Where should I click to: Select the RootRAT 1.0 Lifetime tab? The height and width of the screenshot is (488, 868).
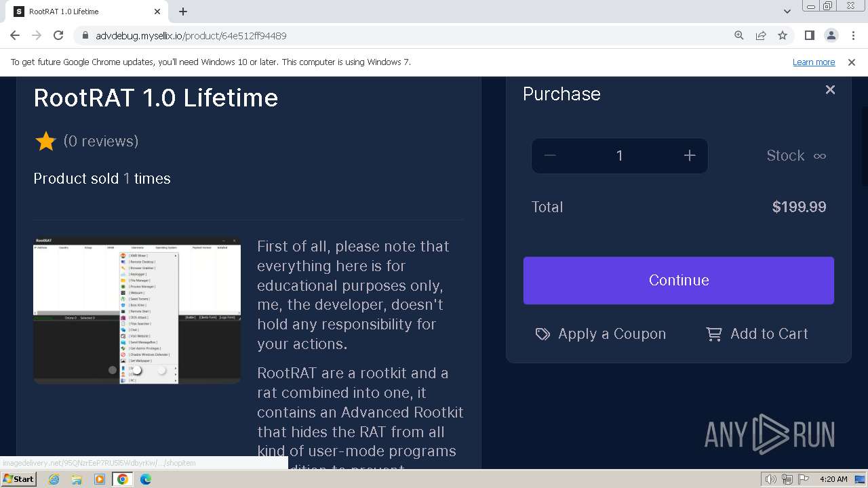tap(88, 12)
